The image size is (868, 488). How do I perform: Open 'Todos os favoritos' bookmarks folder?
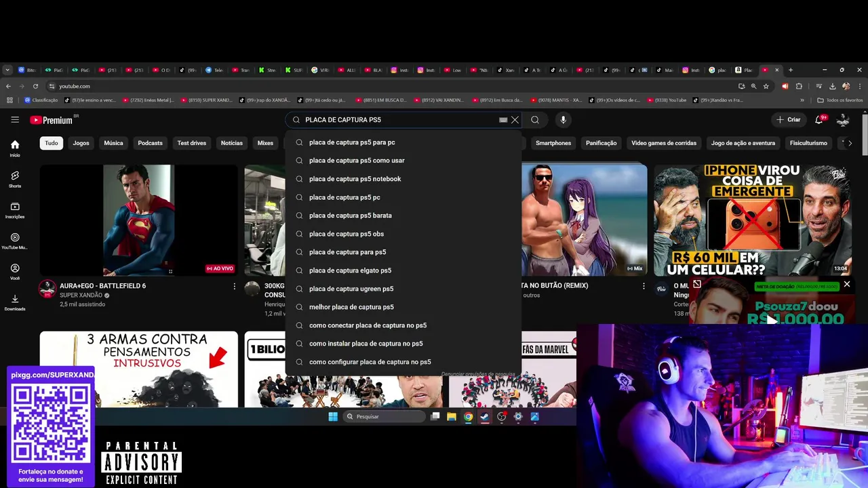pyautogui.click(x=840, y=100)
